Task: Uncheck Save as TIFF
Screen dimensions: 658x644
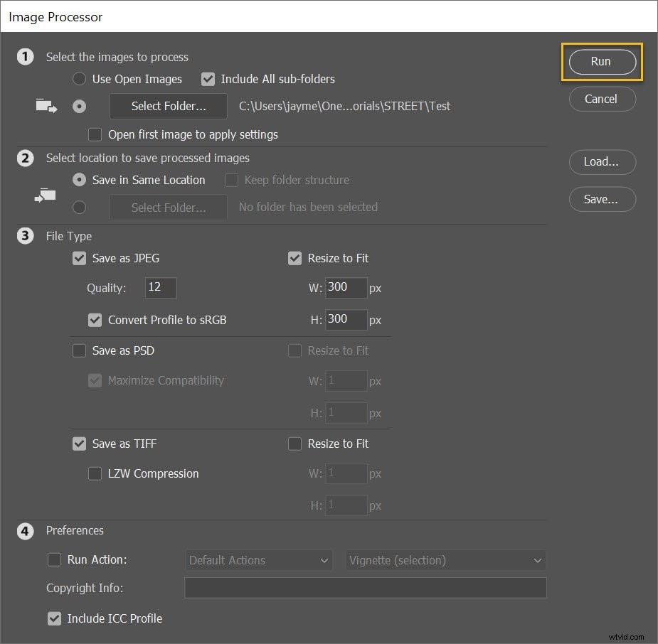Action: (79, 444)
